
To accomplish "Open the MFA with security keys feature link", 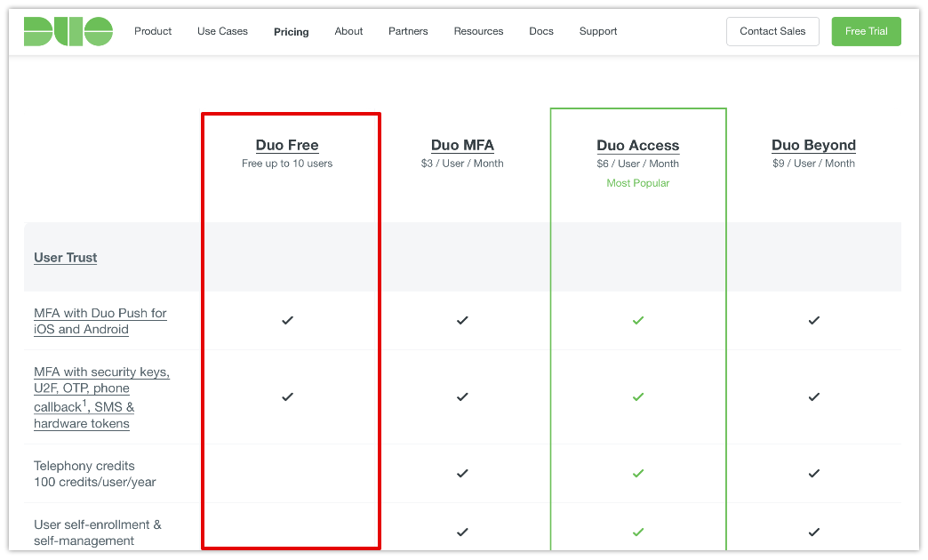I will [102, 397].
